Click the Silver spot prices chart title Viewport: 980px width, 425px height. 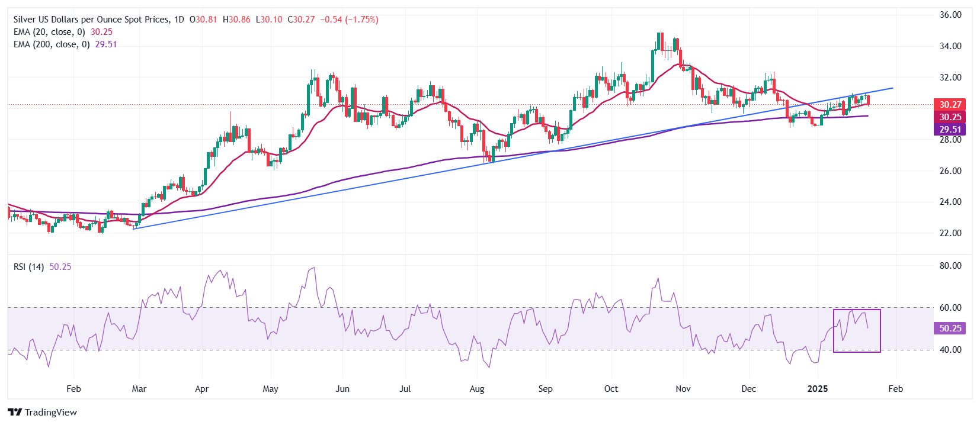pos(91,20)
